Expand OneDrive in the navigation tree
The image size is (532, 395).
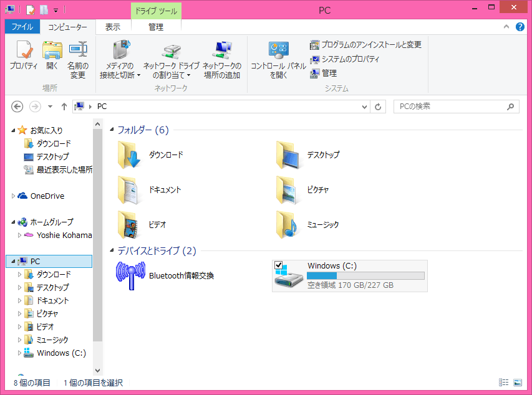pyautogui.click(x=14, y=196)
